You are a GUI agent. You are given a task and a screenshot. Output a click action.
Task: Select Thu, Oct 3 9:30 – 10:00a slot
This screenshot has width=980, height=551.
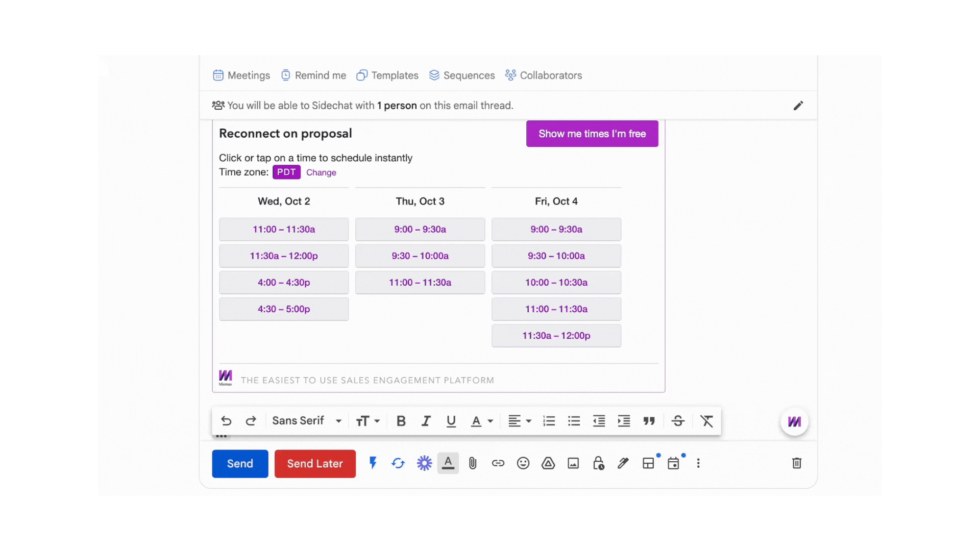coord(420,256)
